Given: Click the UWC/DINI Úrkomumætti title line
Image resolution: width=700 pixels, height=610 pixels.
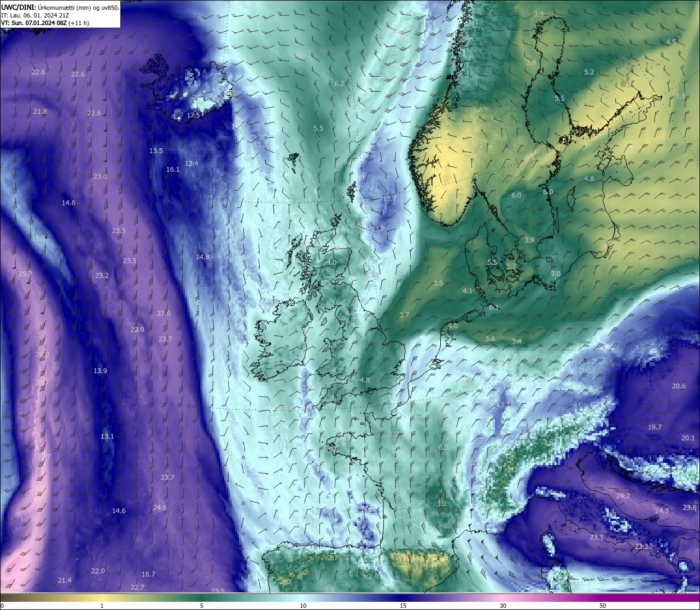Looking at the screenshot, I should click(60, 8).
